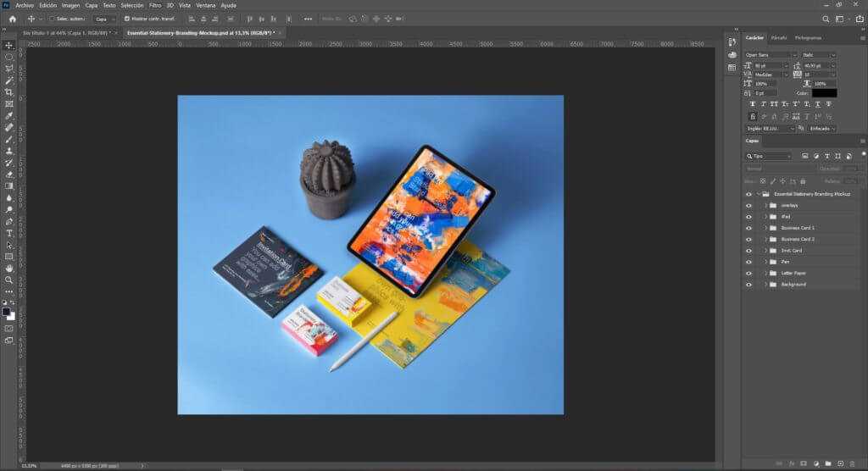Open the search icon at top right
The height and width of the screenshot is (471, 868).
point(826,18)
